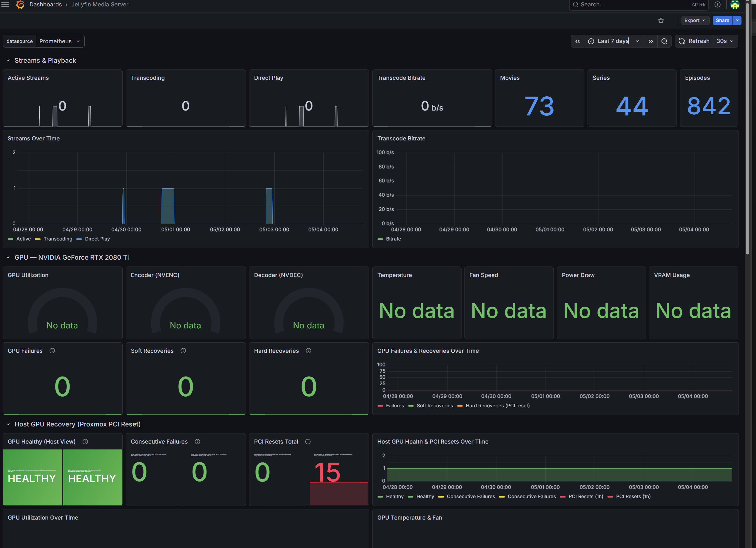Click the Fan Speed panel title
The height and width of the screenshot is (548, 756).
(483, 275)
